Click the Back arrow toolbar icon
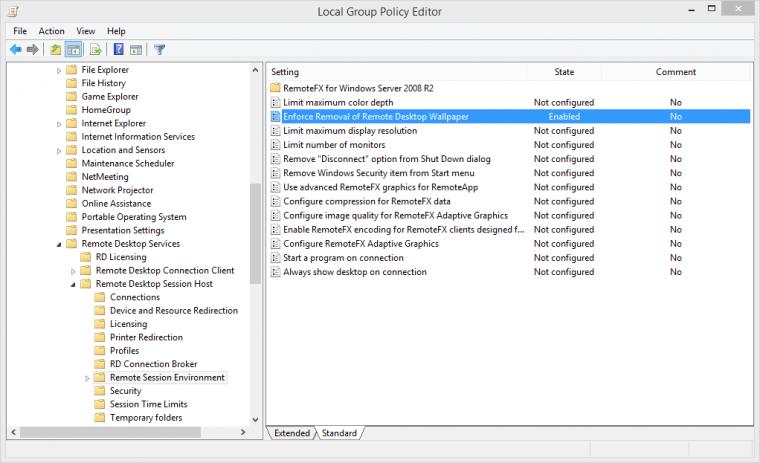This screenshot has width=760, height=463. 16,49
